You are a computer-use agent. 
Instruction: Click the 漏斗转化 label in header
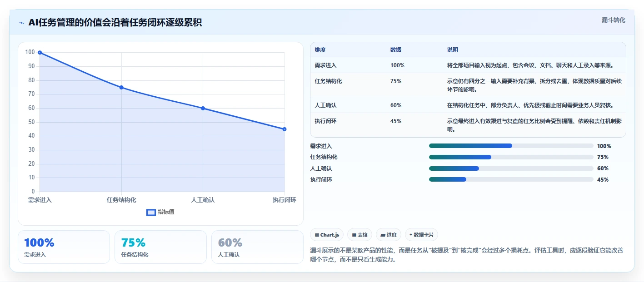point(613,20)
